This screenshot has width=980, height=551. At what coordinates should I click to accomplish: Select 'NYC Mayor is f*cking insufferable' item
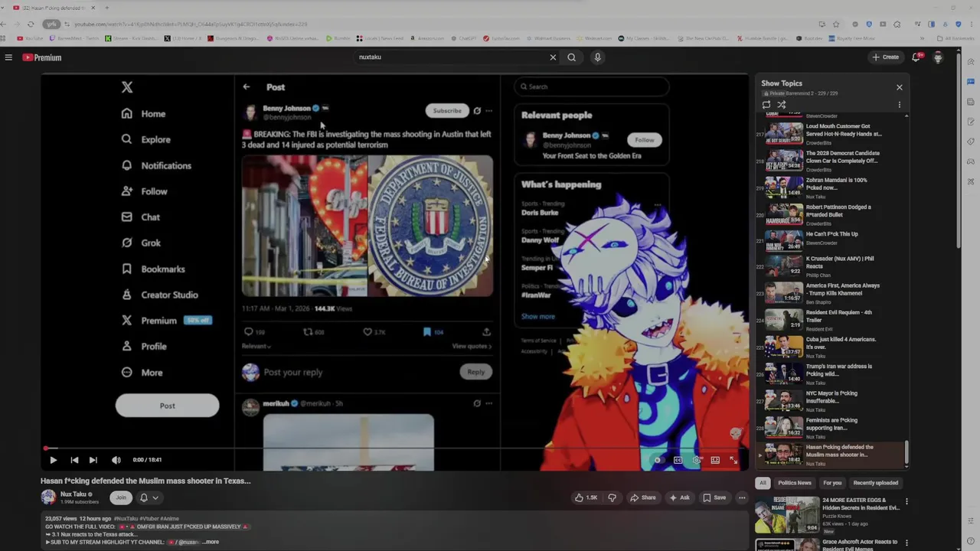[x=831, y=400]
